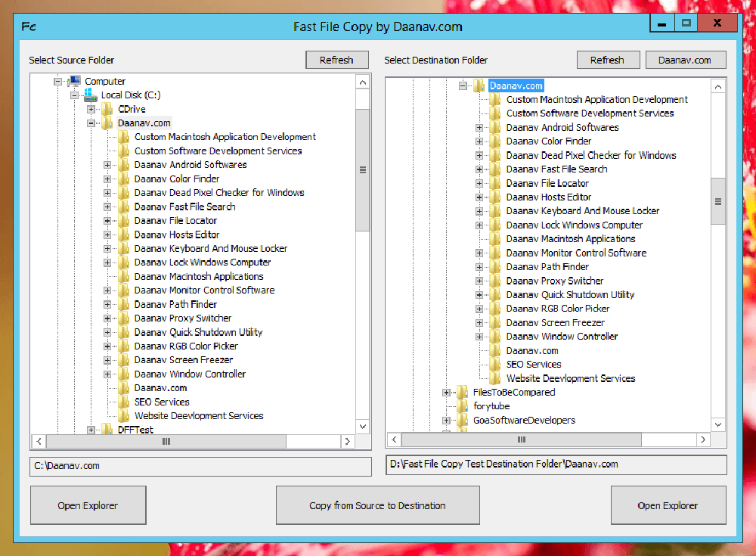756x556 pixels.
Task: Click the folder icon beside source Daanav Hosts Editor
Action: click(x=123, y=235)
